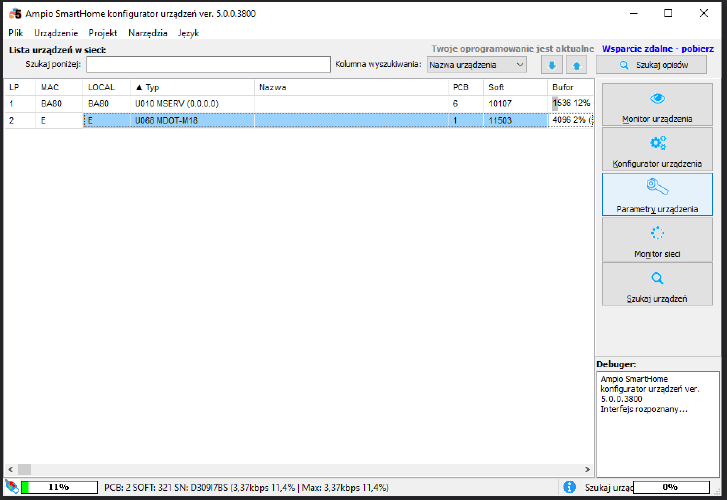Click Twoje oprogramowanie jest aktualne text
Screen dimensions: 727x500
click(512, 49)
